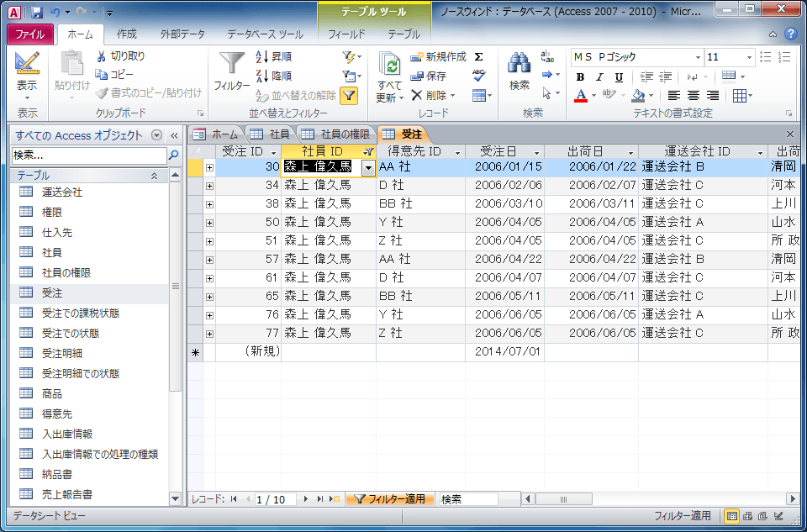Click the background fill color bucket
The height and width of the screenshot is (532, 807).
click(x=638, y=95)
